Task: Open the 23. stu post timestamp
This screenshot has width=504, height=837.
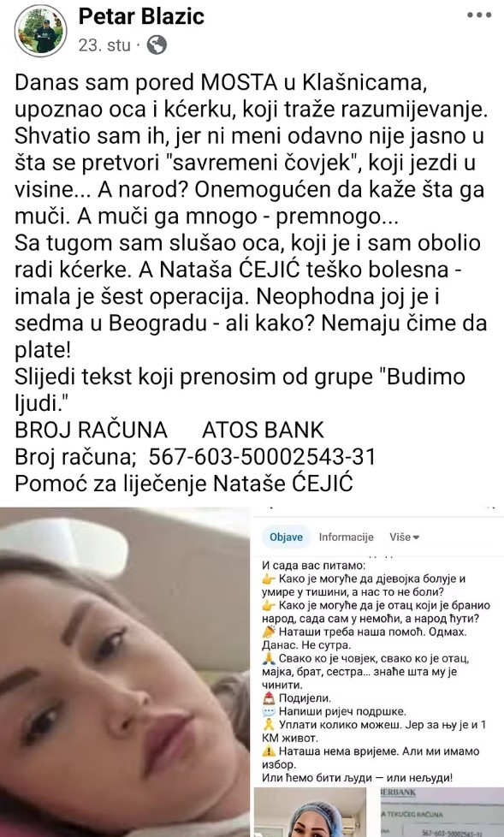Action: click(104, 45)
